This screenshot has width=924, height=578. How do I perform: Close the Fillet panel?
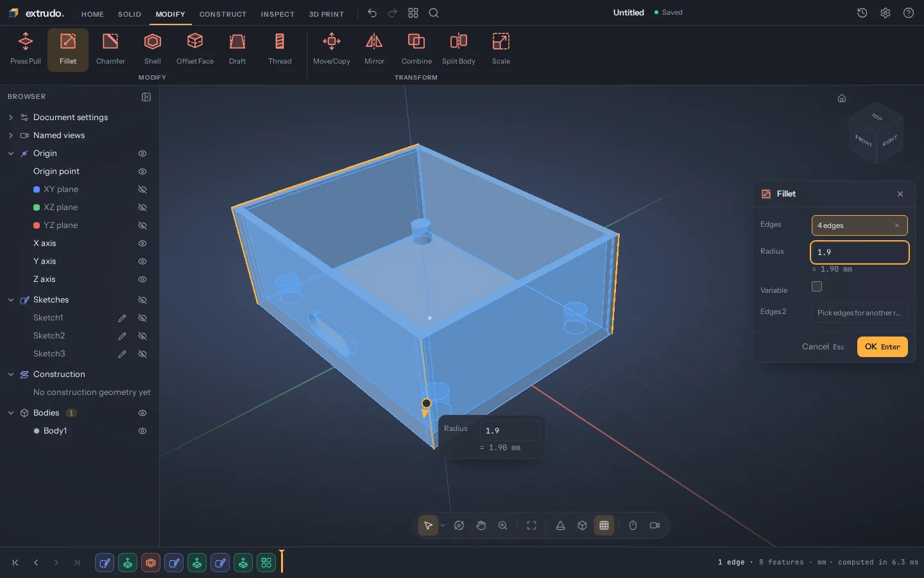click(x=900, y=194)
